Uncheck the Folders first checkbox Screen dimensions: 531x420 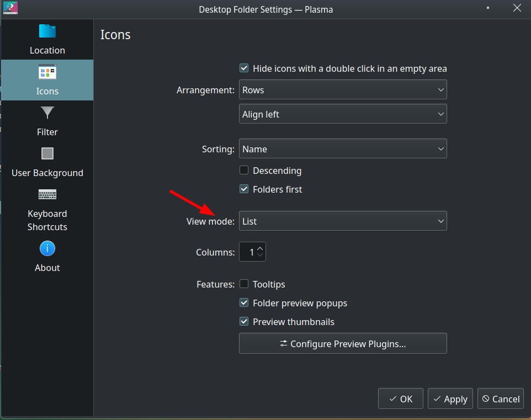point(244,189)
